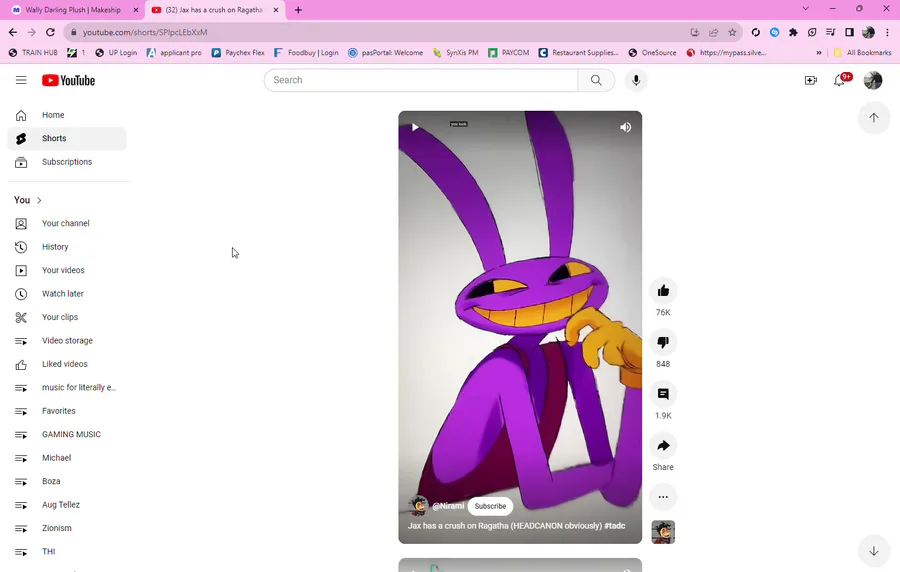Play the short video
The height and width of the screenshot is (572, 900).
[415, 127]
